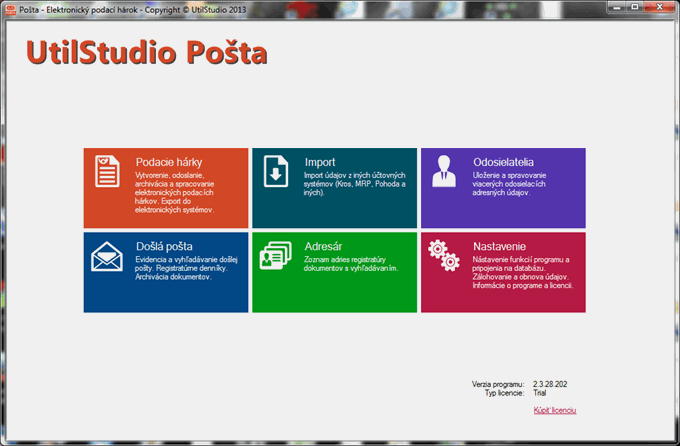Open the Podacie hárky tile title
Viewport: 680px width, 446px height.
click(x=169, y=162)
